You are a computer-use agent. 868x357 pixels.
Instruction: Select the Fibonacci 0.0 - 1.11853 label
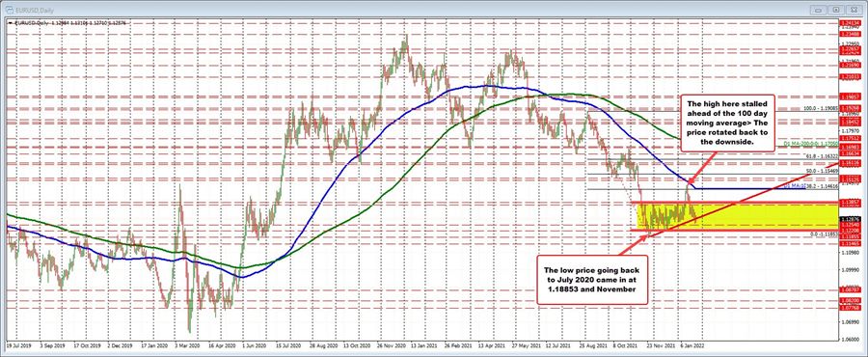pyautogui.click(x=825, y=234)
